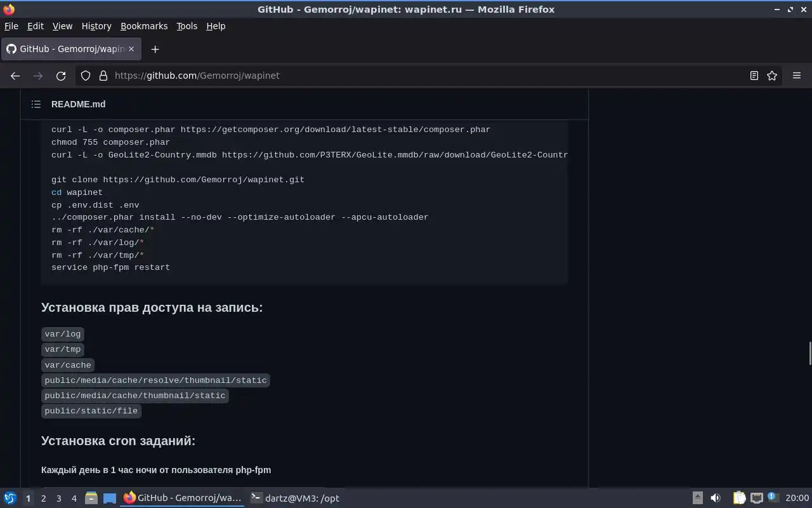Click the Firefox logo in title bar
This screenshot has height=508, width=812.
[x=9, y=10]
